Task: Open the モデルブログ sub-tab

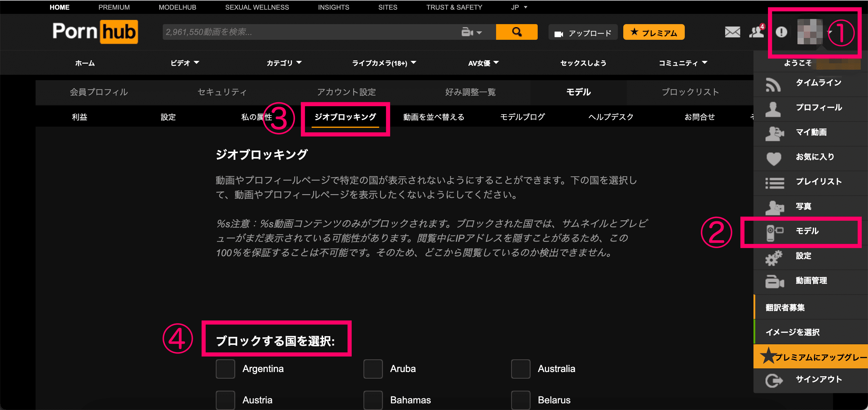Action: (522, 117)
